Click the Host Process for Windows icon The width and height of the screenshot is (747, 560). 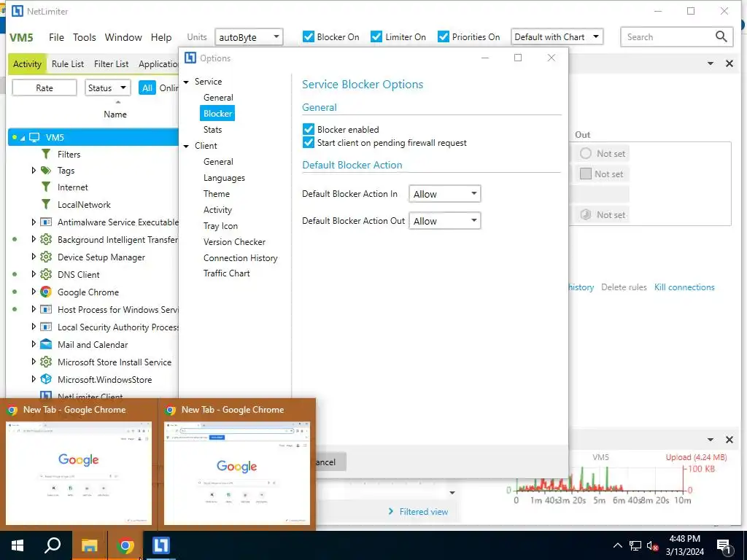[46, 309]
